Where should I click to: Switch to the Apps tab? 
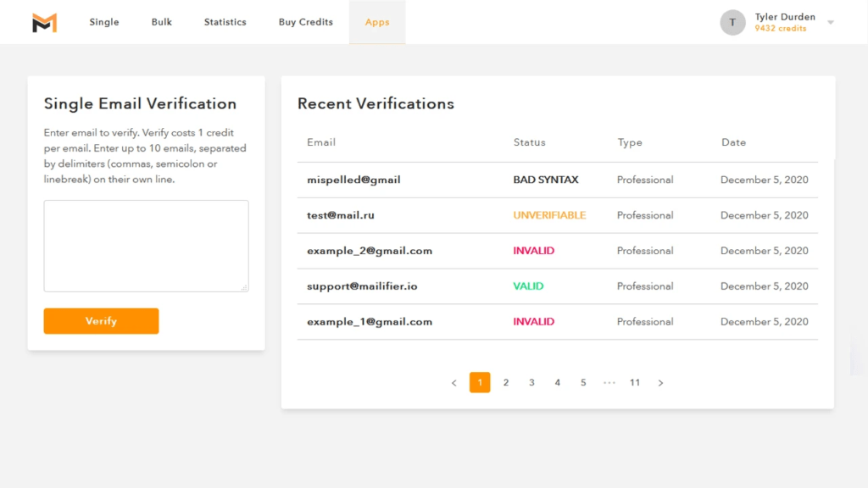click(x=377, y=22)
